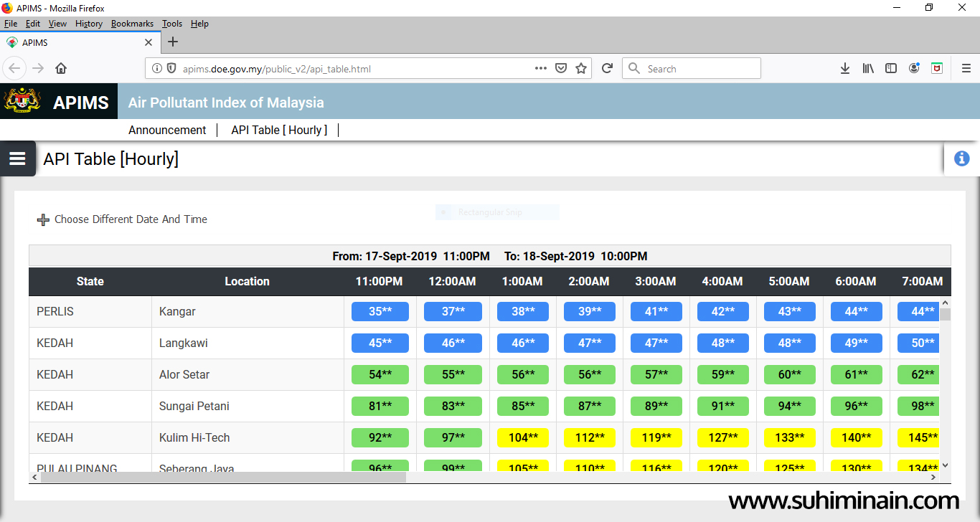Viewport: 980px width, 522px height.
Task: Click the Announcement link
Action: pos(167,130)
